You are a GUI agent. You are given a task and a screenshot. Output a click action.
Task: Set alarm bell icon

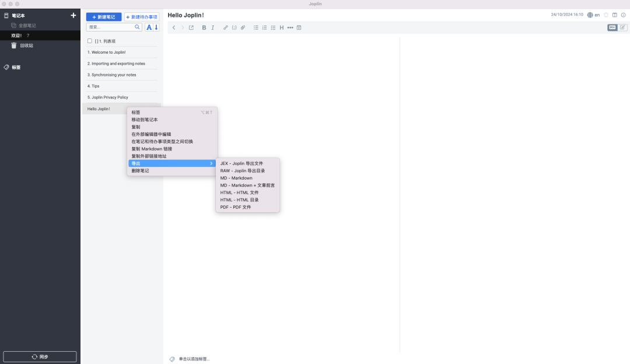(606, 15)
